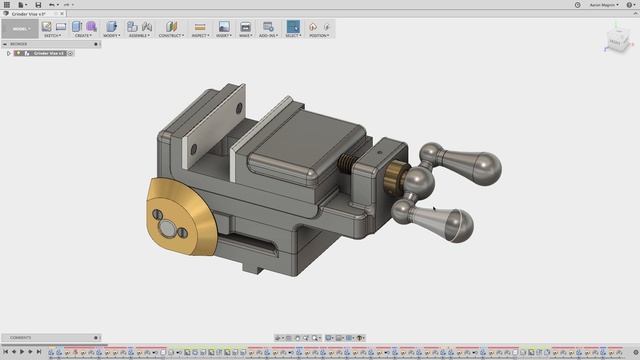This screenshot has height=360, width=640.
Task: Click the Joint icon under ASSEMBLE
Action: click(x=147, y=27)
